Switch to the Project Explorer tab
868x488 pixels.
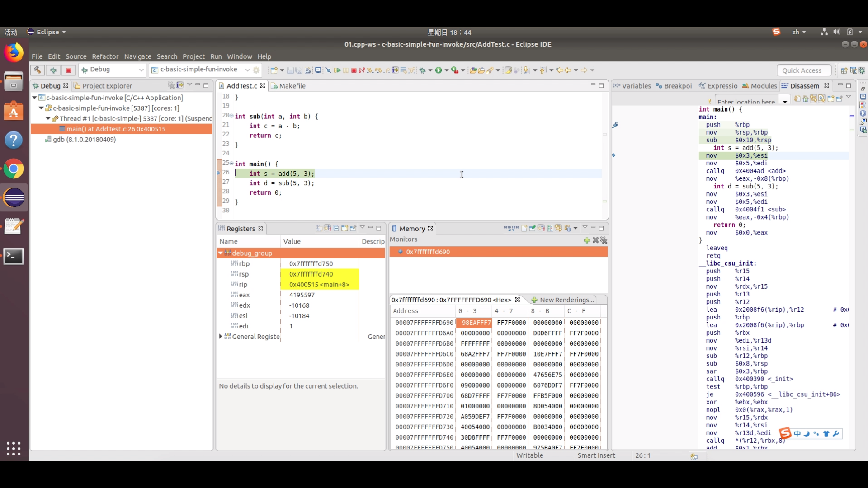[x=103, y=86]
